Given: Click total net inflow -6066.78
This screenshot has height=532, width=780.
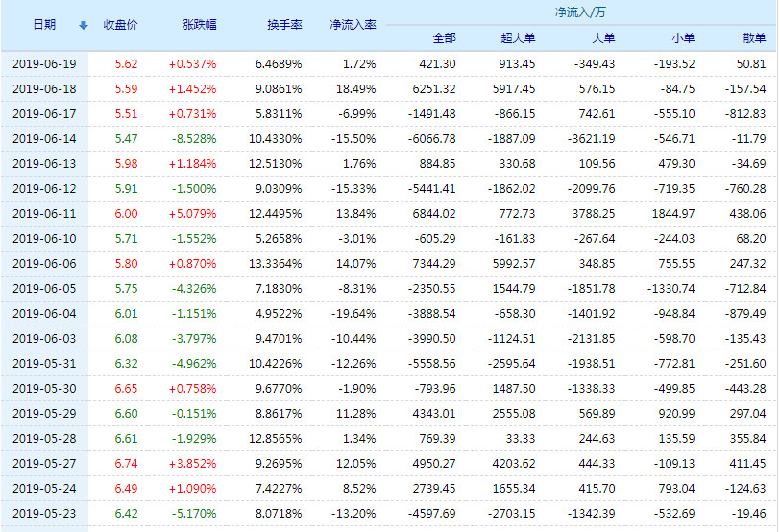Looking at the screenshot, I should [x=432, y=138].
